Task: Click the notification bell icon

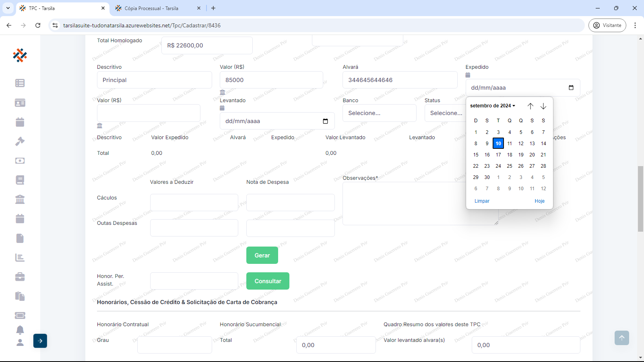Action: [20, 330]
